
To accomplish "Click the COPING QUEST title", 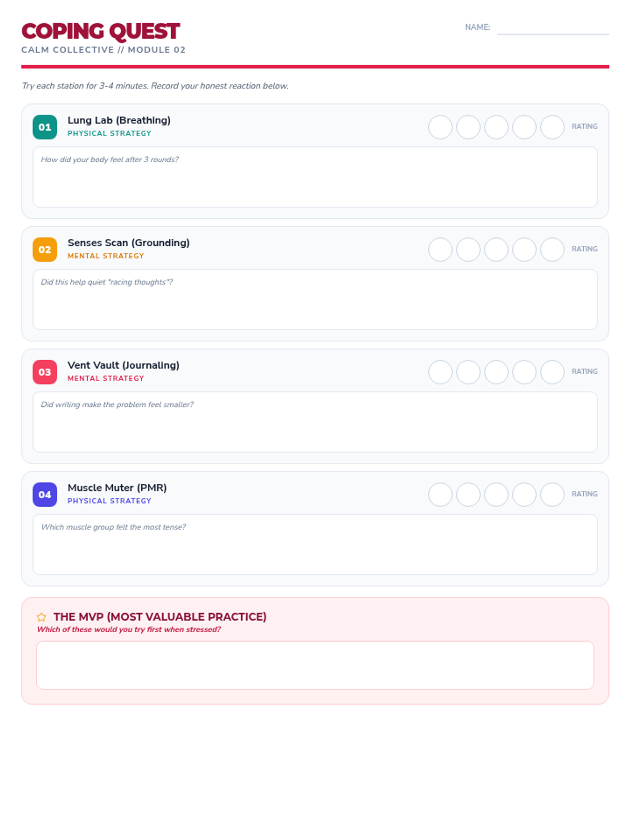I will [x=100, y=31].
